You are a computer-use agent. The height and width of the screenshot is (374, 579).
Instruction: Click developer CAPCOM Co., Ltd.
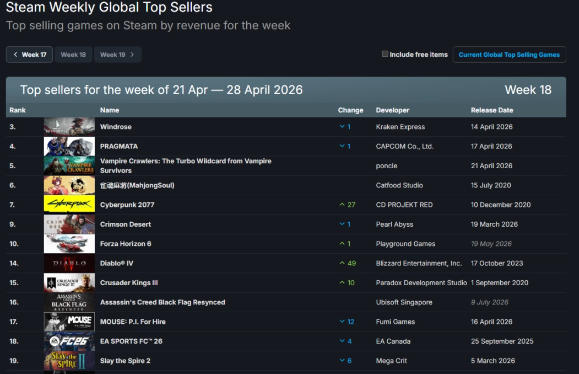click(404, 146)
